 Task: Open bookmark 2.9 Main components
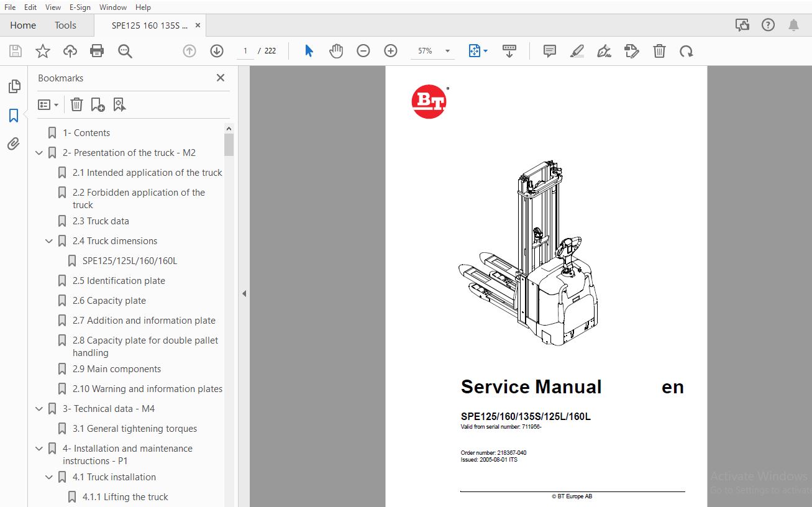117,369
